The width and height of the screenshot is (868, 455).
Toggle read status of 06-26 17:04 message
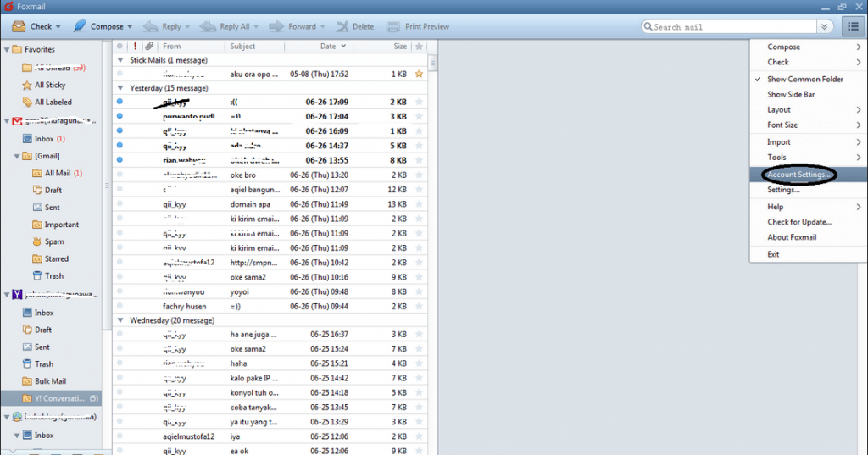pyautogui.click(x=120, y=116)
